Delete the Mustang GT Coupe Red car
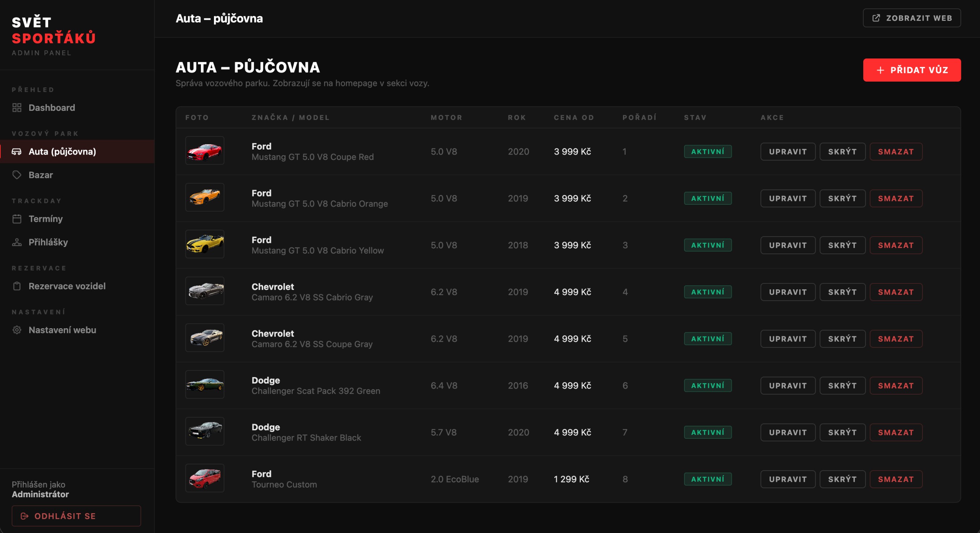Viewport: 980px width, 533px height. (896, 152)
